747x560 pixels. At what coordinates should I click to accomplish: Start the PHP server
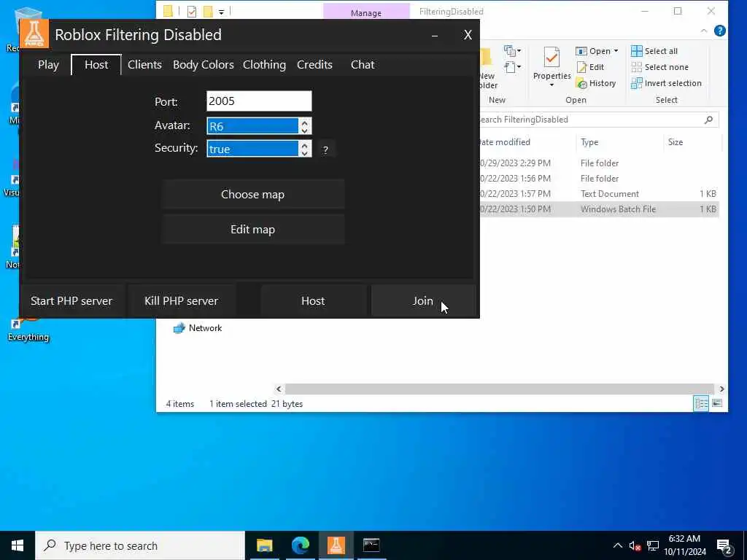tap(71, 301)
